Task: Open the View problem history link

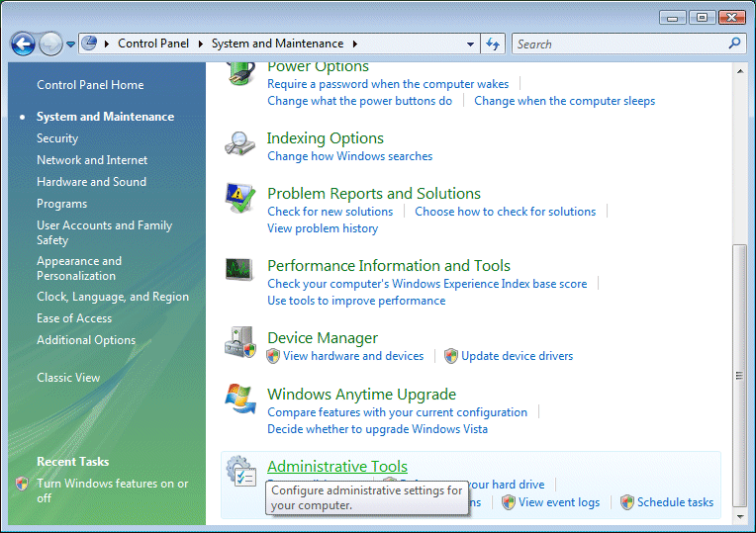Action: (x=323, y=228)
